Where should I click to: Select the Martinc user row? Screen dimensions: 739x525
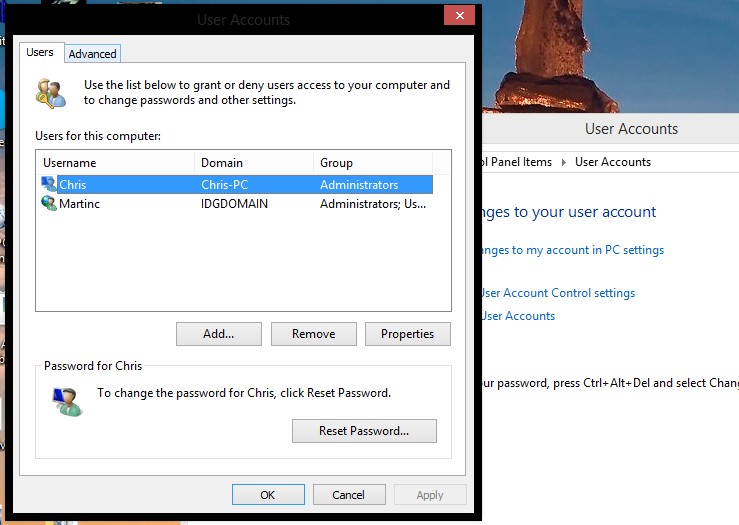(236, 204)
